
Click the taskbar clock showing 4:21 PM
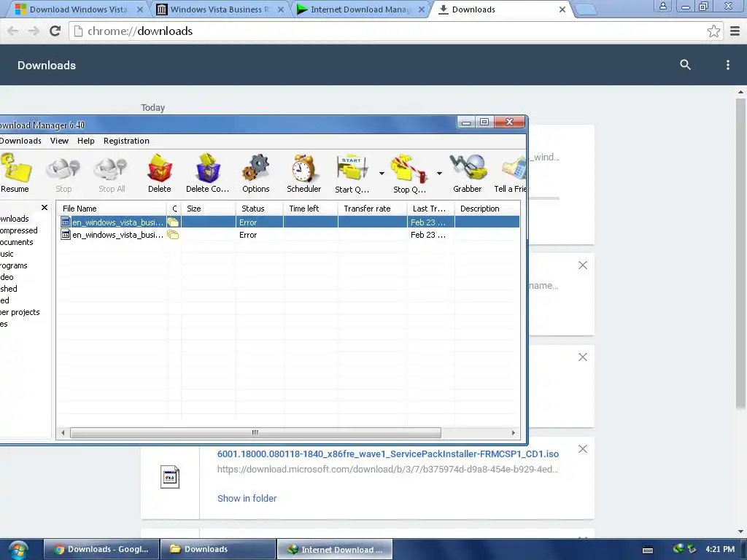720,549
